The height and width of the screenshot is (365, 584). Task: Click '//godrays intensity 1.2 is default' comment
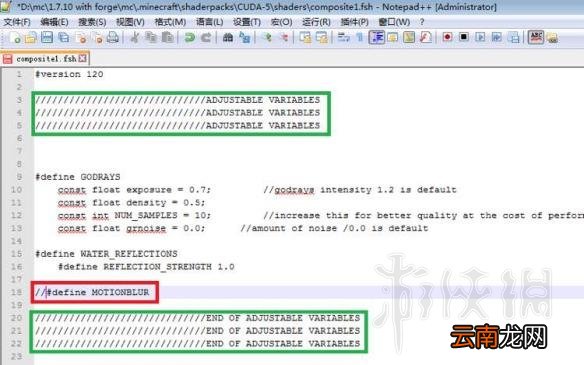(x=360, y=190)
